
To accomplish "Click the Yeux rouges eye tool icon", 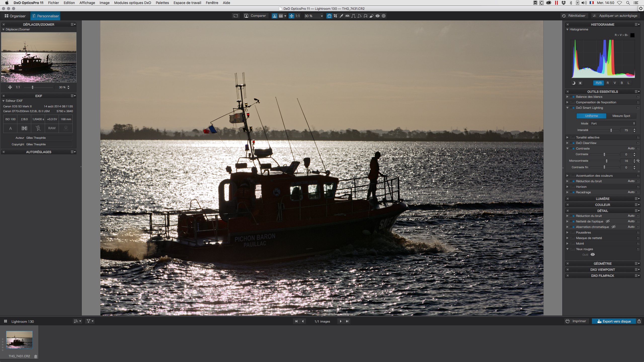I will (593, 255).
